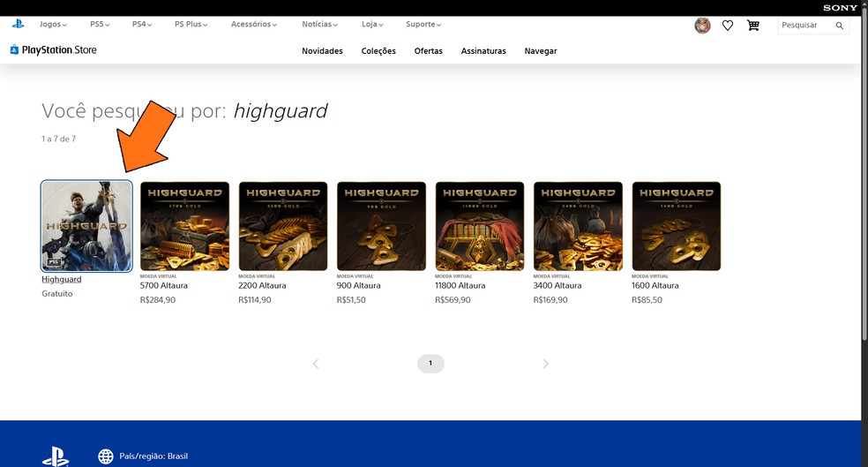
Task: Click the R$85,50 price text
Action: [x=647, y=299]
